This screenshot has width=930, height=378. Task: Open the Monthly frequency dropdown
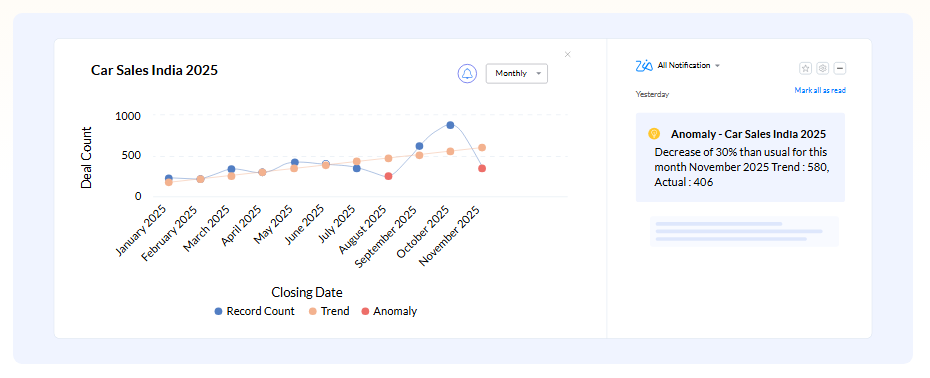click(517, 74)
